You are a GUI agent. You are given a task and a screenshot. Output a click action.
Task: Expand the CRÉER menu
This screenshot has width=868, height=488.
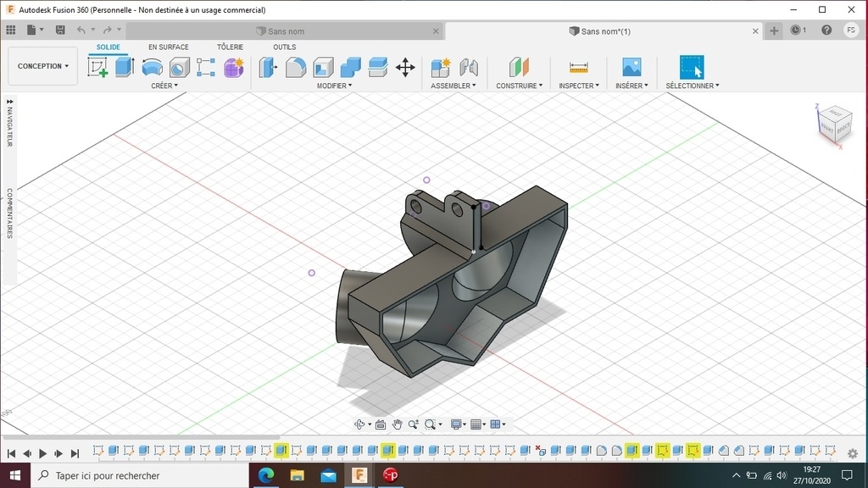pyautogui.click(x=164, y=86)
